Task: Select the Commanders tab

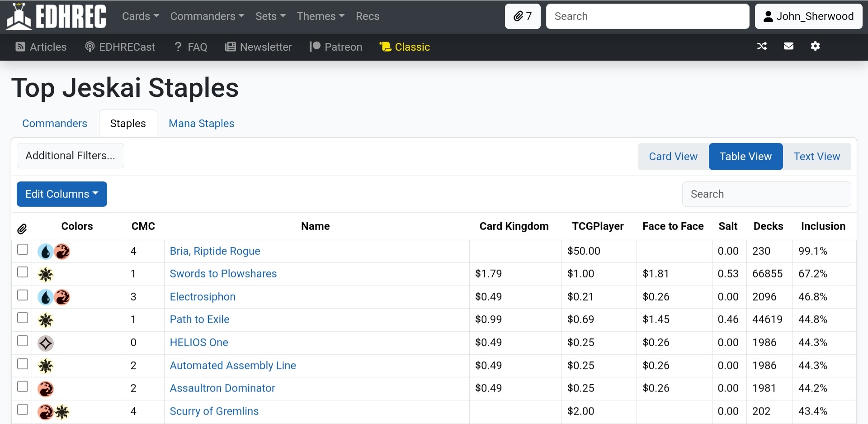Action: click(x=54, y=123)
